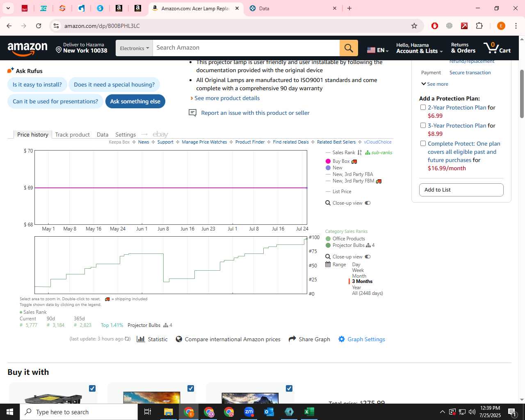Open Zoom from the taskbar
Screen dimensions: 525x420
pyautogui.click(x=249, y=412)
